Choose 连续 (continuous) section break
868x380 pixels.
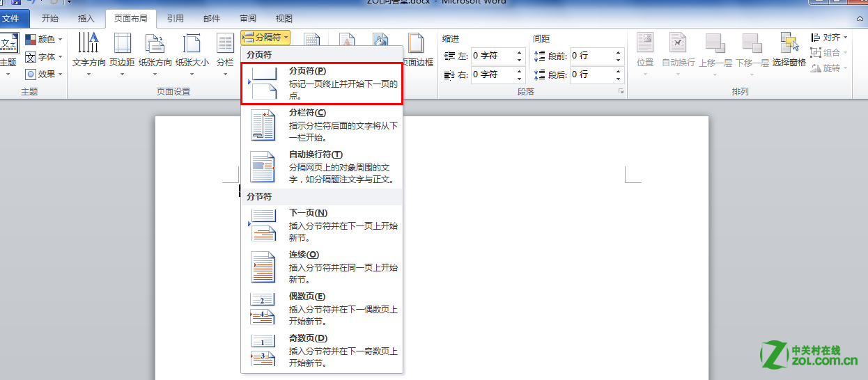[x=322, y=267]
